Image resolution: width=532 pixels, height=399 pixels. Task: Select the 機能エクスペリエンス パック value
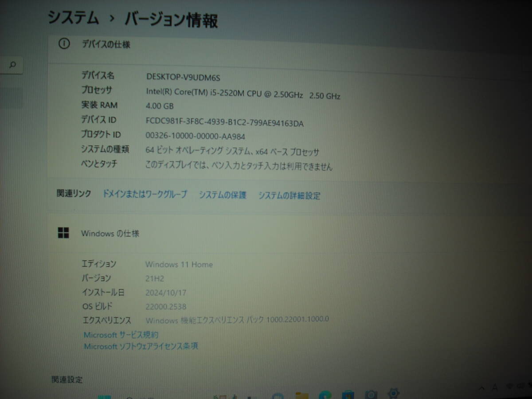point(237,319)
